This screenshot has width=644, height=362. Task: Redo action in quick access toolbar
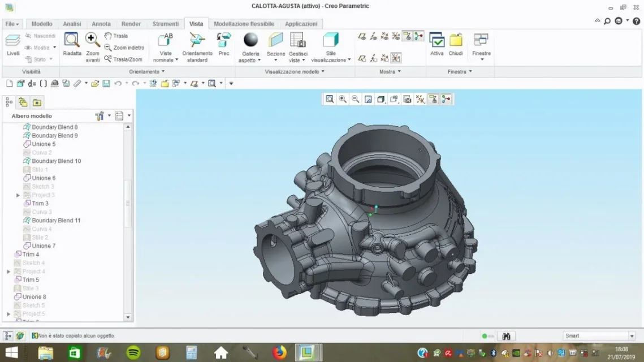point(135,83)
